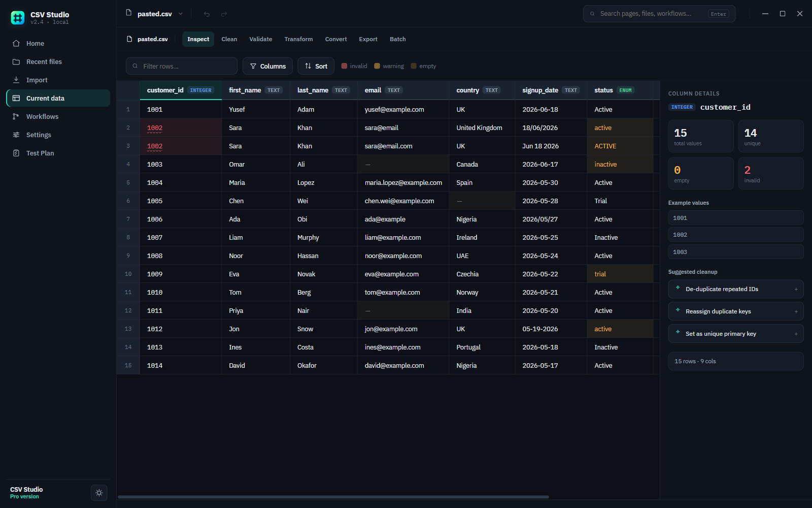Apply De-duplicate repeated IDs suggestion
812x508 pixels.
click(736, 289)
